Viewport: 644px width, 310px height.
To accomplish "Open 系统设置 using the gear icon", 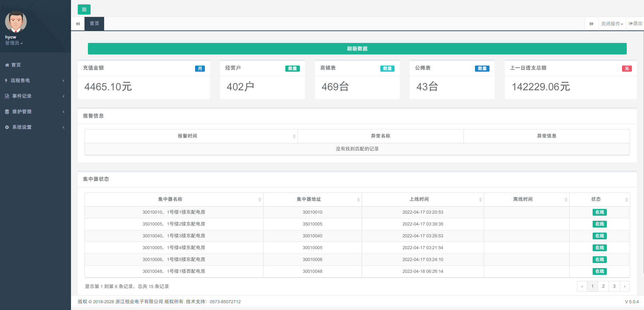I will point(6,127).
